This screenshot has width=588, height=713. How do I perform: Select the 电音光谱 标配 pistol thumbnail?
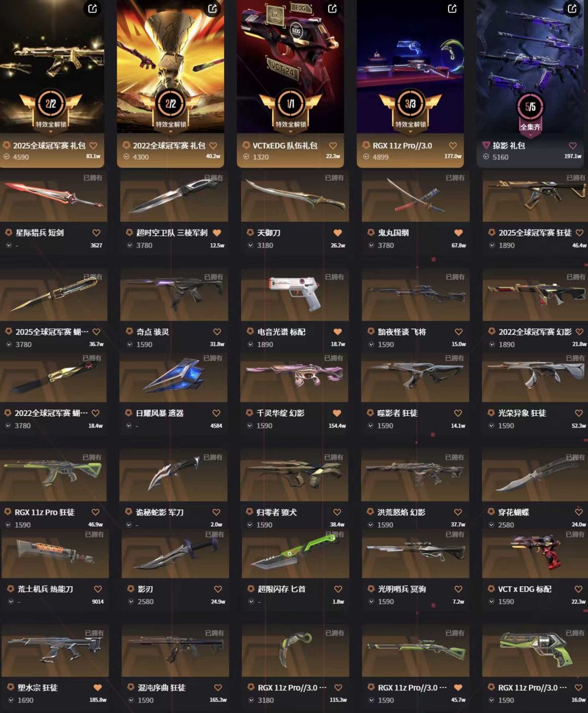(x=295, y=293)
